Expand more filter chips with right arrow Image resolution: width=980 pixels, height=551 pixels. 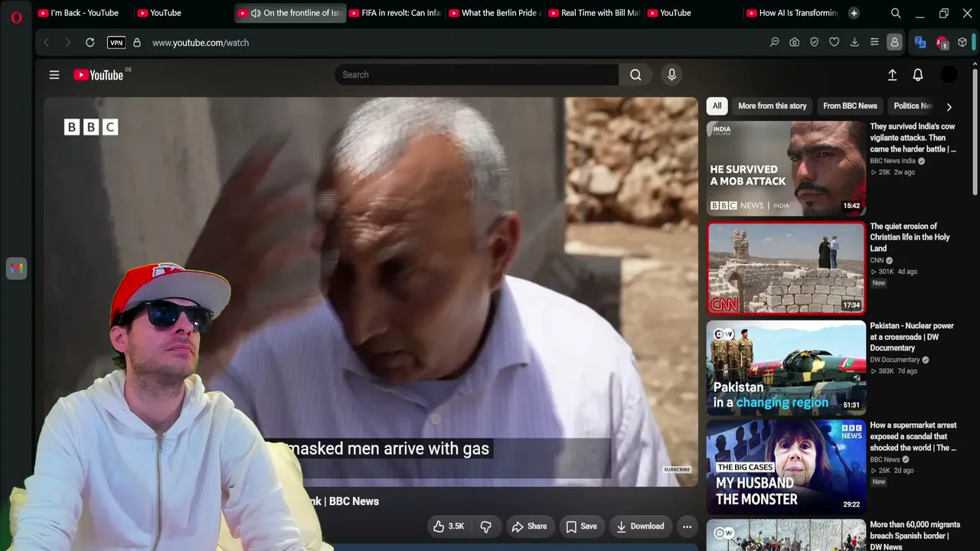(949, 107)
